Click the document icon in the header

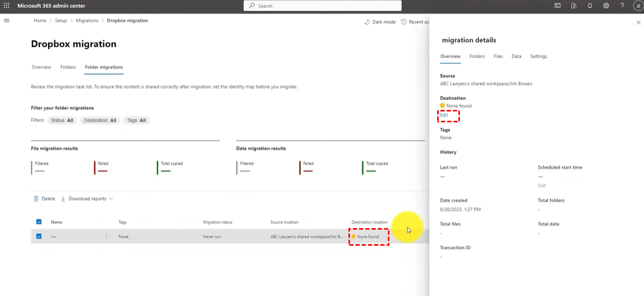pos(574,6)
